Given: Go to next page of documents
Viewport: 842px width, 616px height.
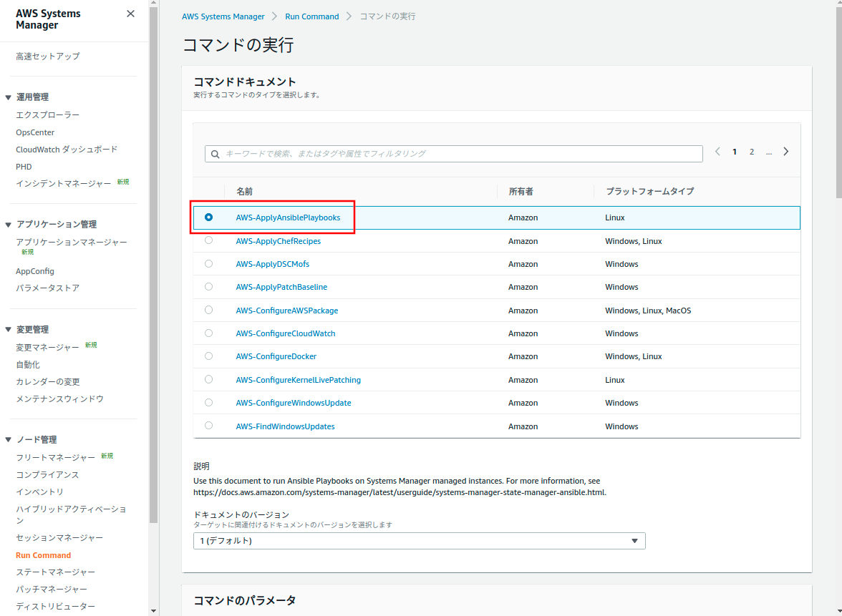Looking at the screenshot, I should point(785,152).
